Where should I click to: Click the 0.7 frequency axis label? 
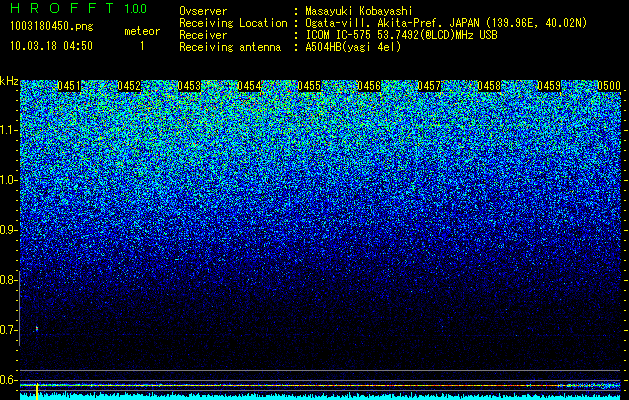9,330
